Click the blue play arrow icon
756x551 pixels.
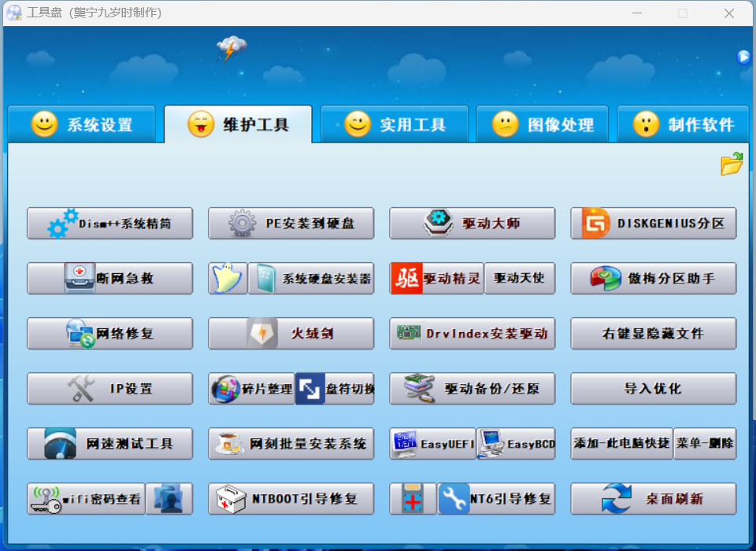point(743,57)
